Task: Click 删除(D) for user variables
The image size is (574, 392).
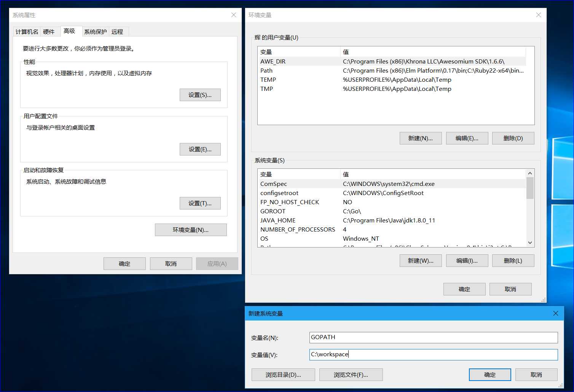Action: coord(513,138)
